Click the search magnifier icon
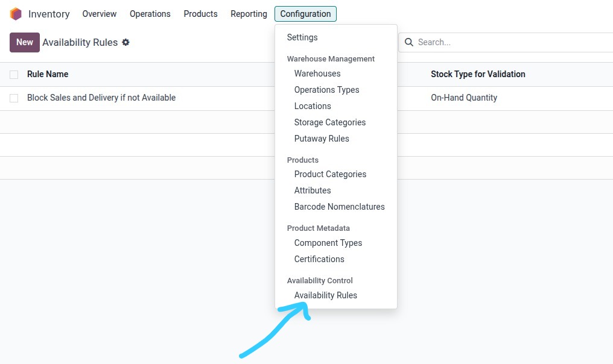Image resolution: width=613 pixels, height=364 pixels. pos(409,42)
